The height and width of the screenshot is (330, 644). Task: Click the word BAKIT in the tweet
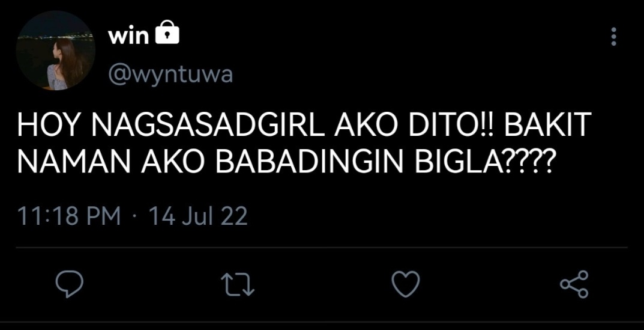click(x=547, y=124)
